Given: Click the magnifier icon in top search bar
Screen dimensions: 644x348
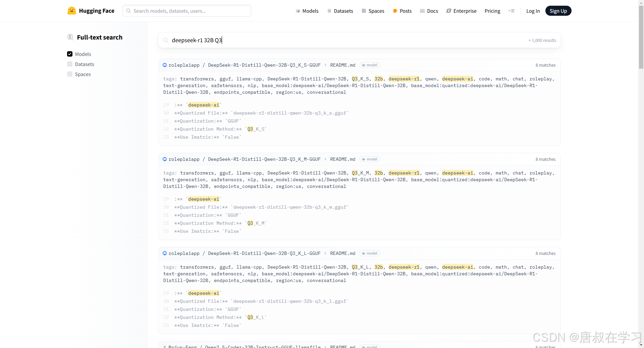Looking at the screenshot, I should pyautogui.click(x=128, y=11).
